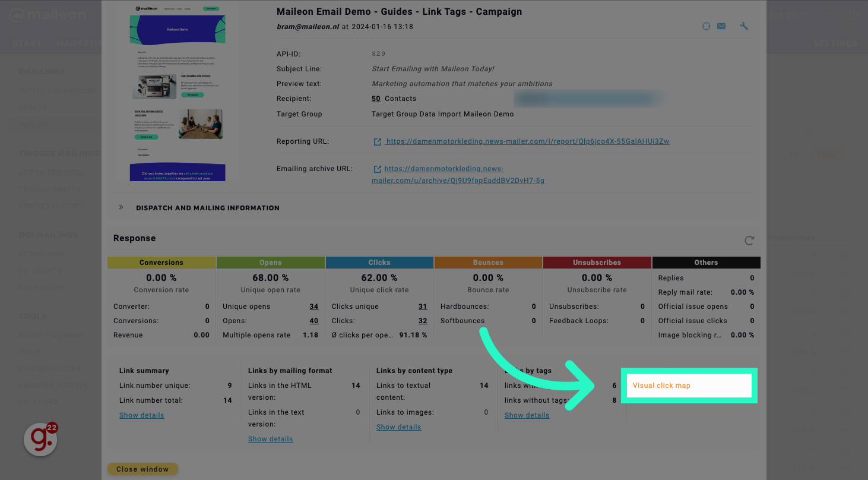Open the SETTINGS menu in the background bar
868x480 pixels.
pyautogui.click(x=835, y=43)
